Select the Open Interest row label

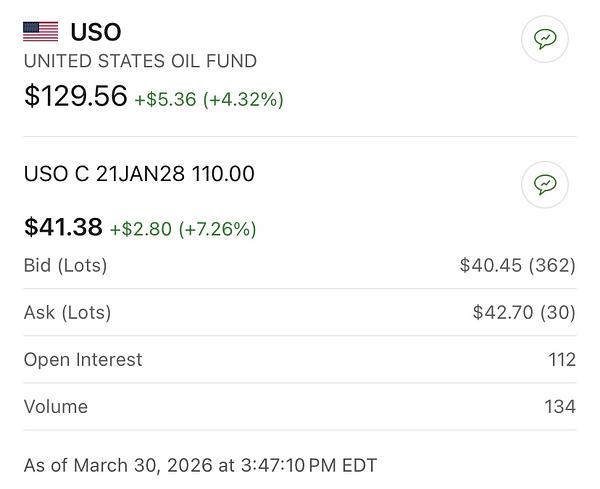tap(83, 359)
